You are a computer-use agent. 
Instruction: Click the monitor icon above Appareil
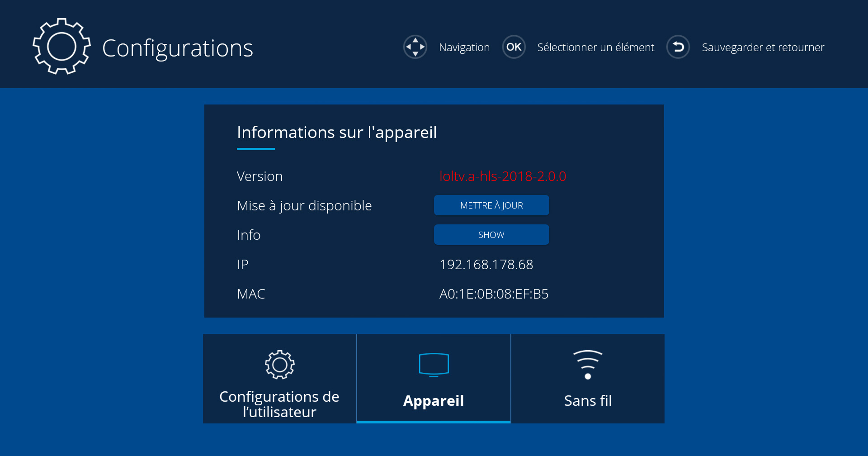[x=434, y=365]
